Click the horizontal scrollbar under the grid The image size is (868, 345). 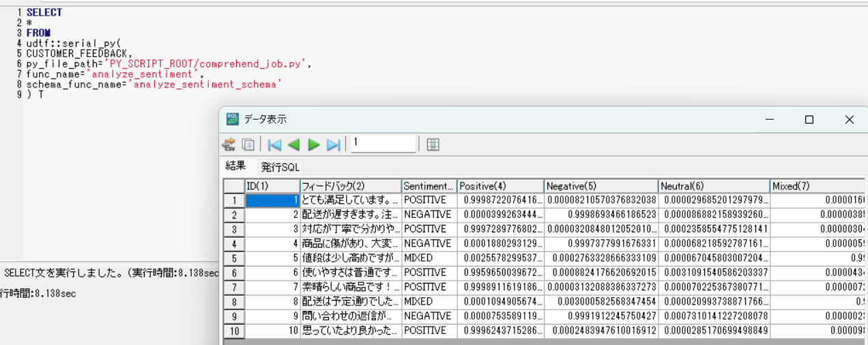tap(546, 342)
